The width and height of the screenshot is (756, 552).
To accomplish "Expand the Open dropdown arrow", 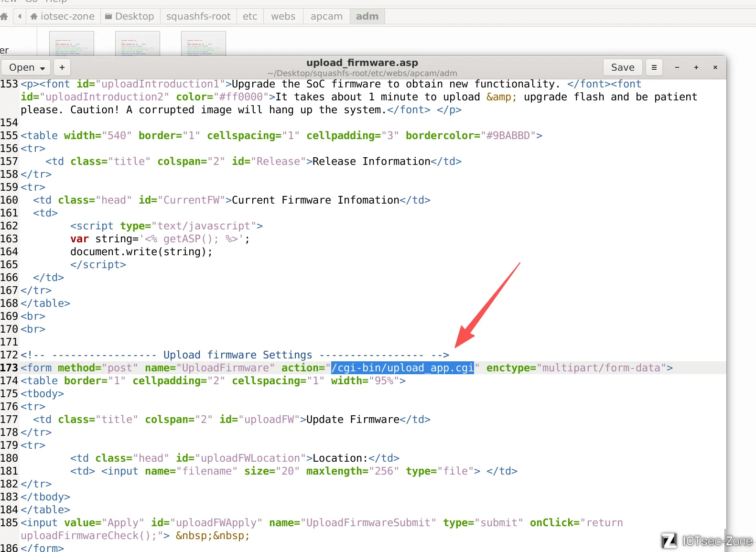I will [43, 68].
